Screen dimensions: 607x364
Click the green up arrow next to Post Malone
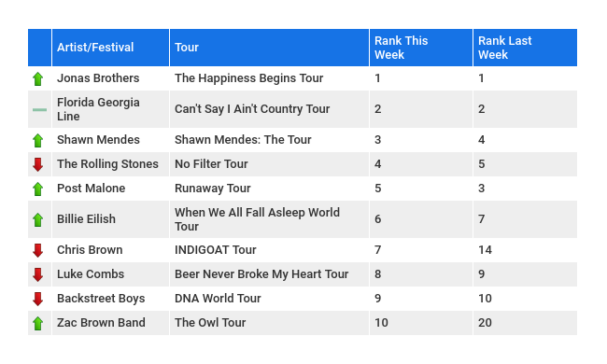point(38,189)
